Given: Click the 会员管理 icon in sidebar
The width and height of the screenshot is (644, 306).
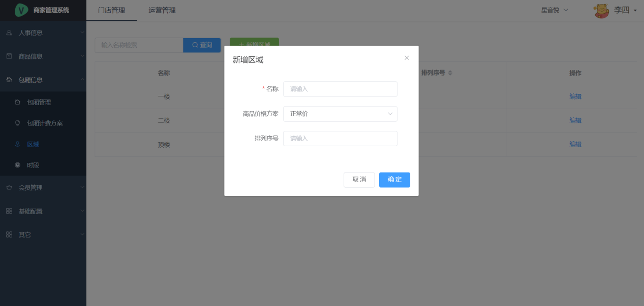Looking at the screenshot, I should tap(9, 187).
